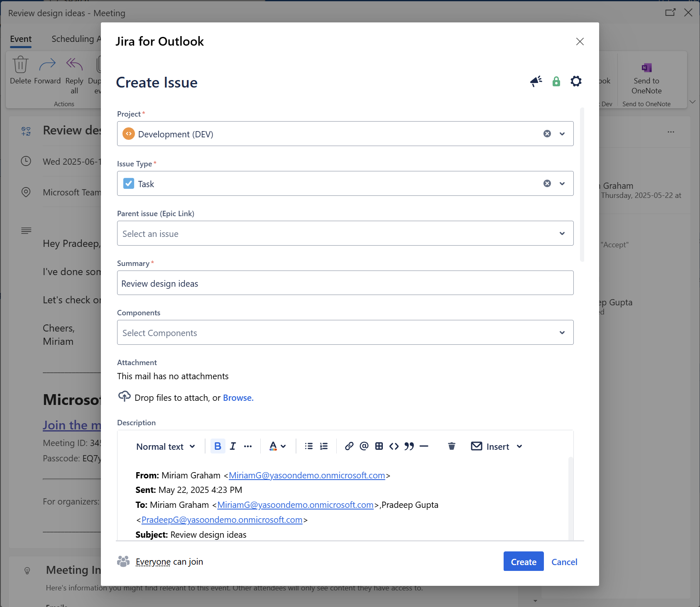
Task: Open the text color picker
Action: [277, 446]
